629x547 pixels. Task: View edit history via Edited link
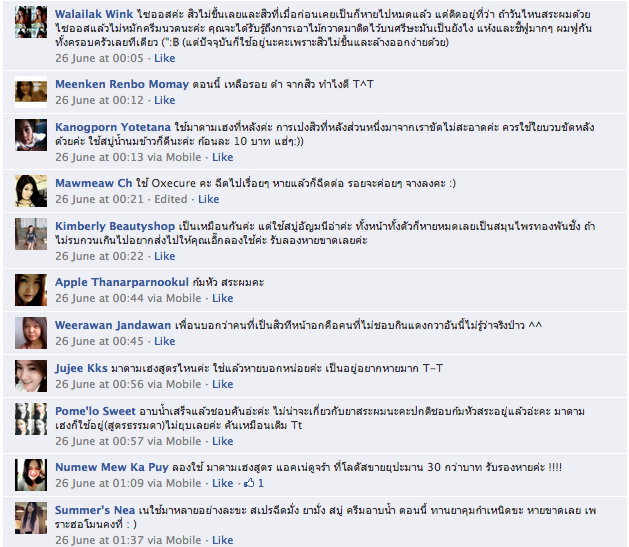tap(171, 199)
